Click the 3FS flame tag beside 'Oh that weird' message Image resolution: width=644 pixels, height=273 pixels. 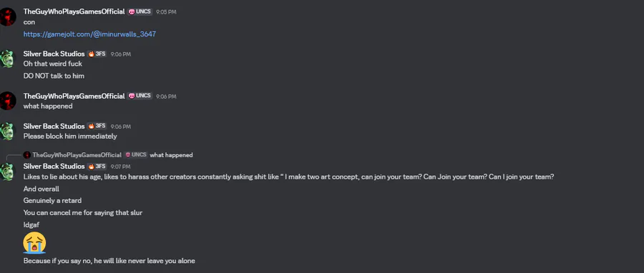[x=97, y=54]
